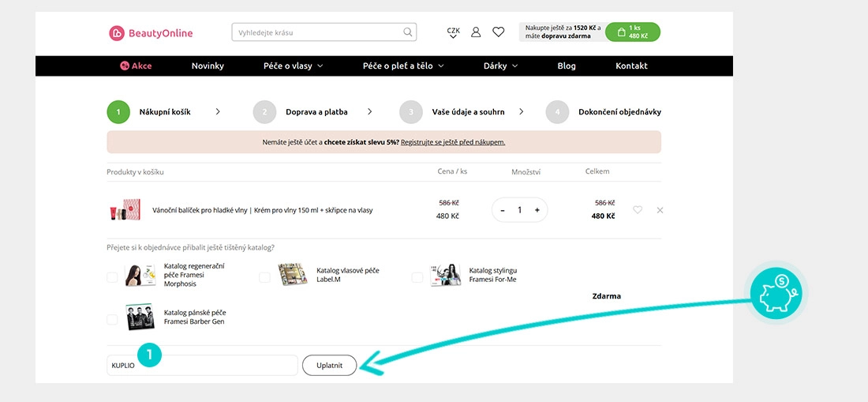868x402 pixels.
Task: Go to step 3 Vaše údaje a souhrn
Action: pyautogui.click(x=452, y=112)
